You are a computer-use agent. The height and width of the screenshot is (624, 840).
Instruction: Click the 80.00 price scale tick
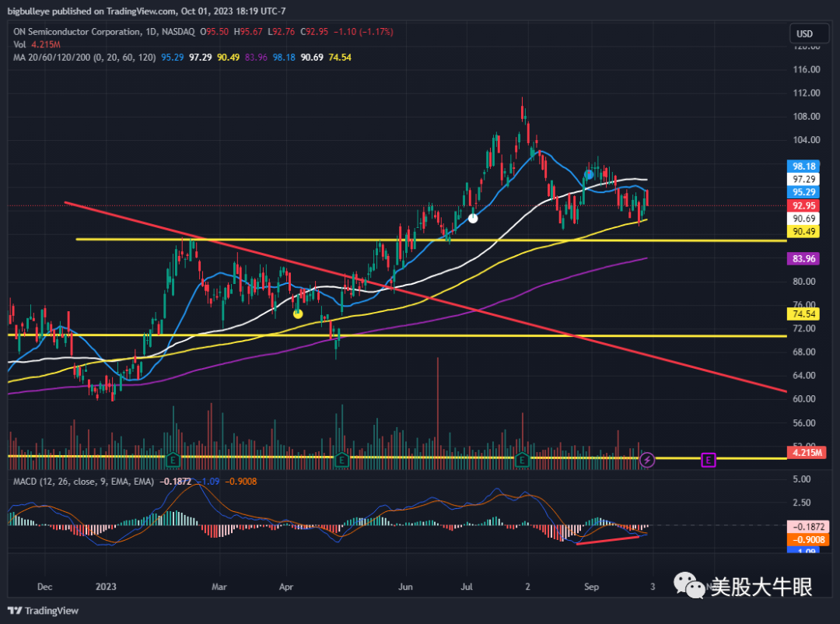click(x=803, y=282)
